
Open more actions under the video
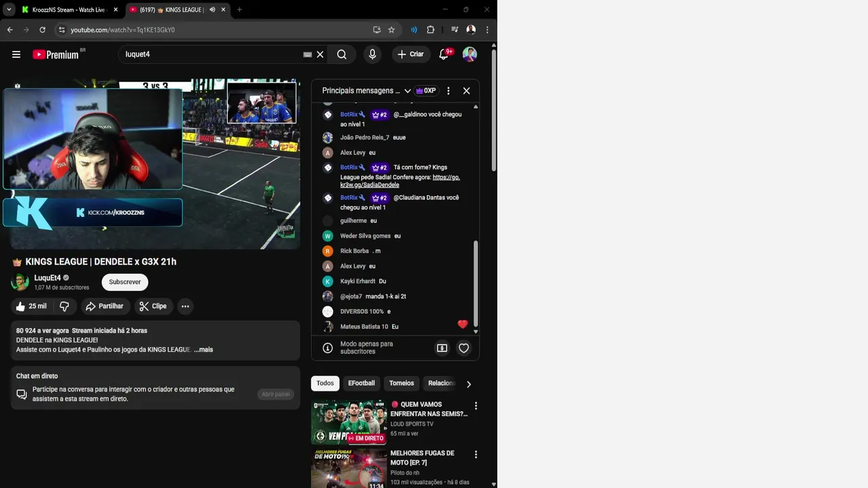point(185,306)
